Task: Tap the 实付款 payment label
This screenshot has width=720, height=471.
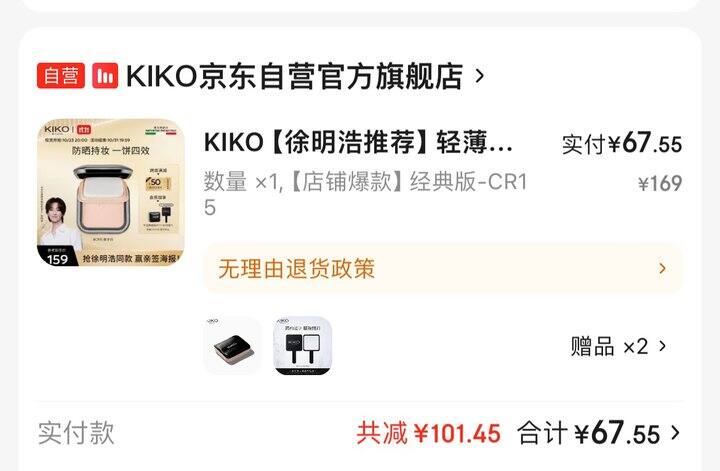Action: tap(76, 433)
